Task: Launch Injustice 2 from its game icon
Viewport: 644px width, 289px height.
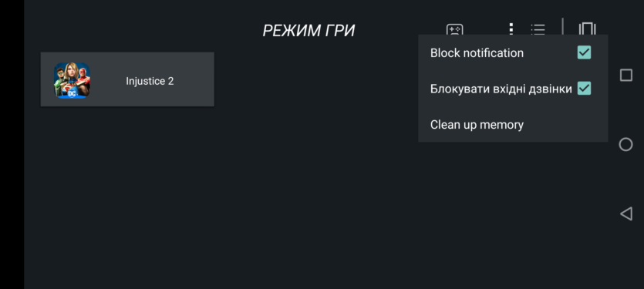Action: [72, 80]
